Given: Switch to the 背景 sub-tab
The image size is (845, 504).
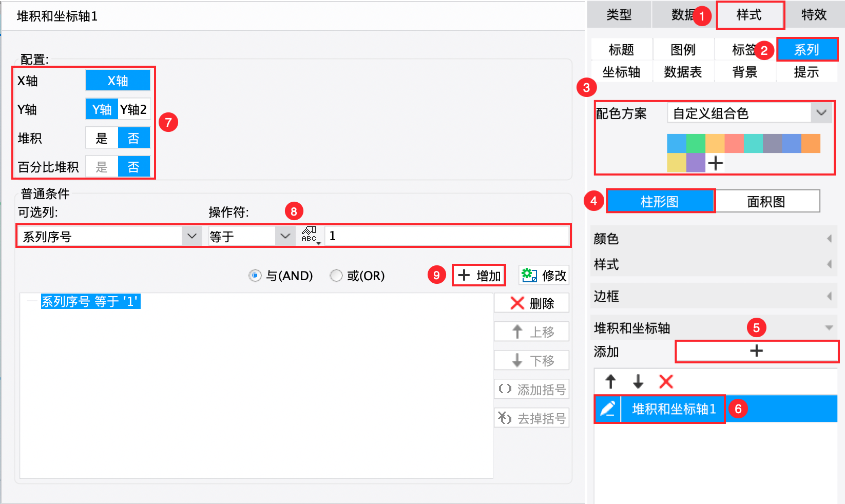Looking at the screenshot, I should click(x=745, y=72).
